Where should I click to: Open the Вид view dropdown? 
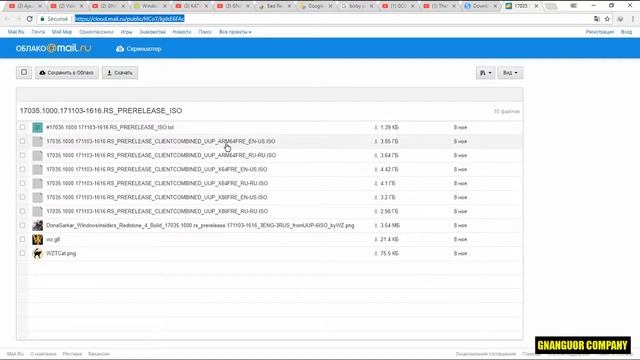point(510,73)
